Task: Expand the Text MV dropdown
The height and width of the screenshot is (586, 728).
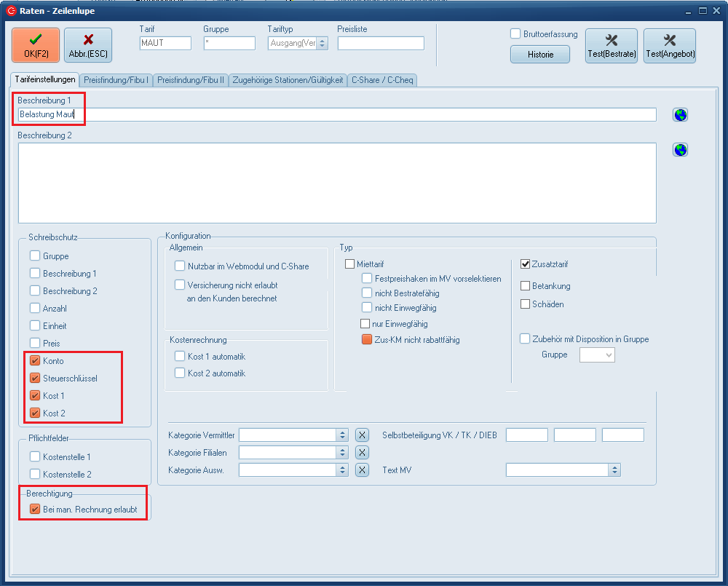Action: 614,470
